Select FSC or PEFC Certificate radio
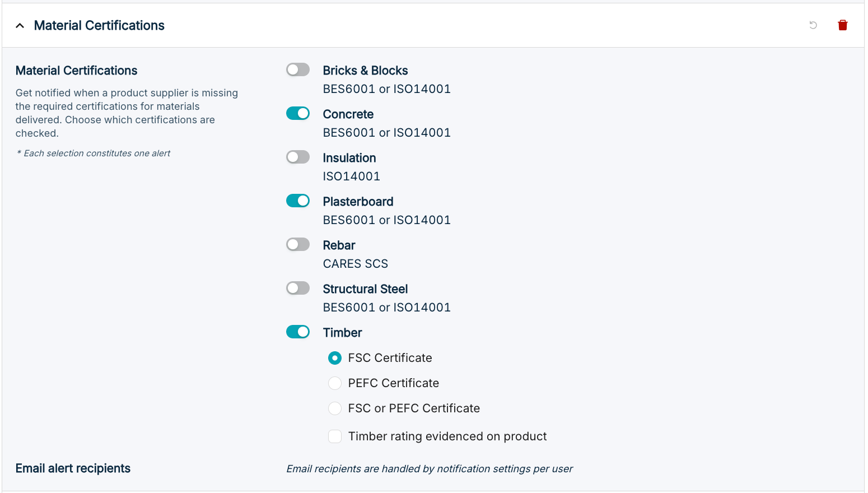Image resolution: width=868 pixels, height=493 pixels. [335, 408]
